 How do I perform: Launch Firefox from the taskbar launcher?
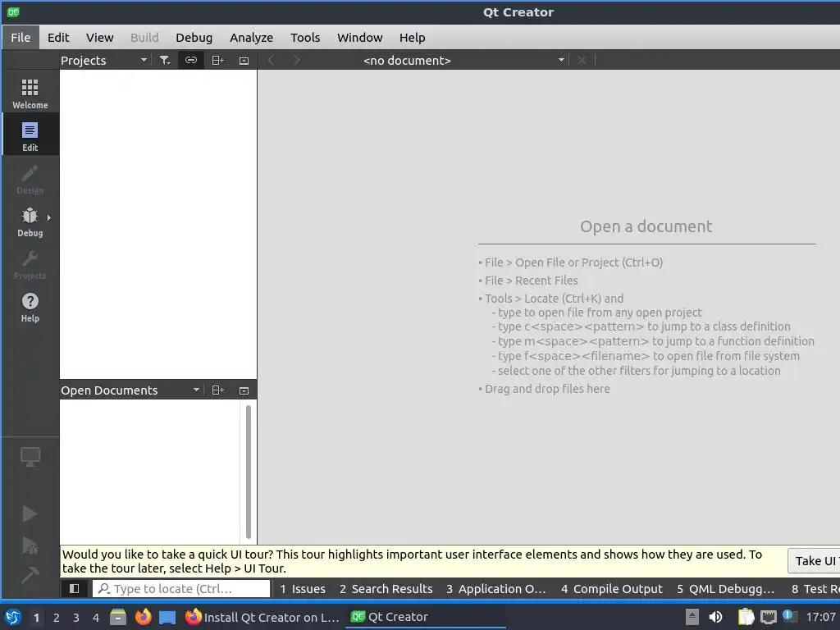pyautogui.click(x=143, y=617)
